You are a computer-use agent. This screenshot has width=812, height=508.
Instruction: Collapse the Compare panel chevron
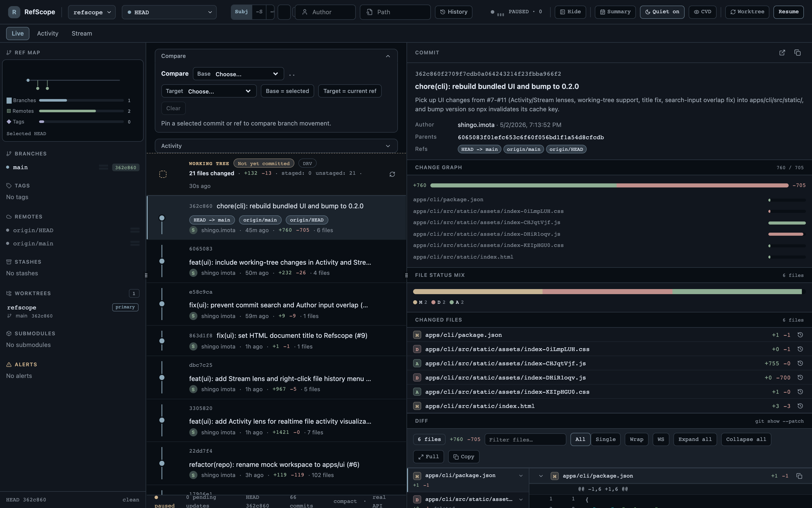[388, 56]
